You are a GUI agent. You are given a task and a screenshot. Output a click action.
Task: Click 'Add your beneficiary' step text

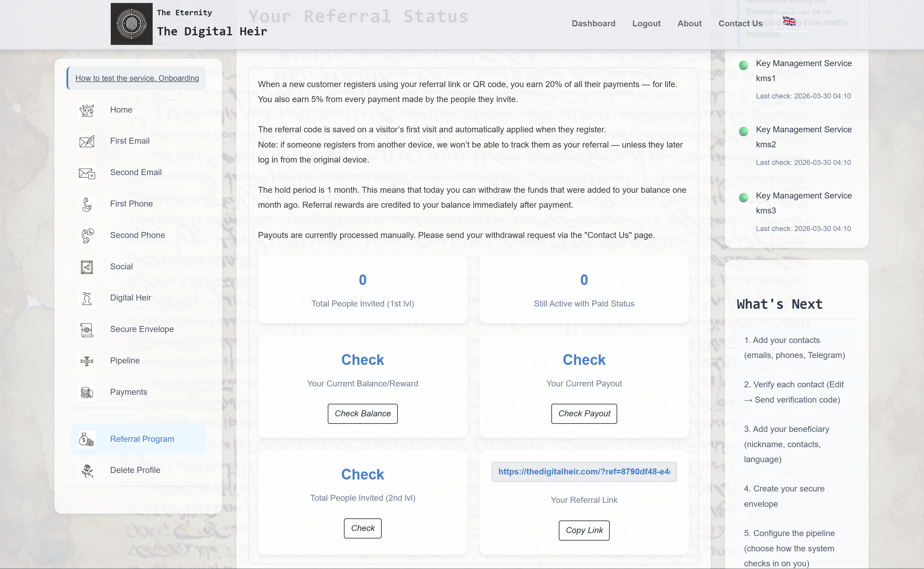[786, 444]
